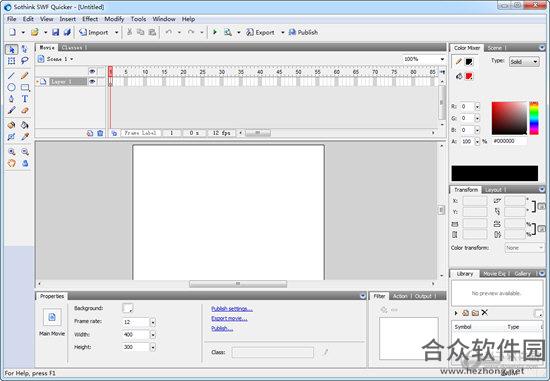The width and height of the screenshot is (550, 381).
Task: Open the Color transform dropdown
Action: pyautogui.click(x=524, y=248)
